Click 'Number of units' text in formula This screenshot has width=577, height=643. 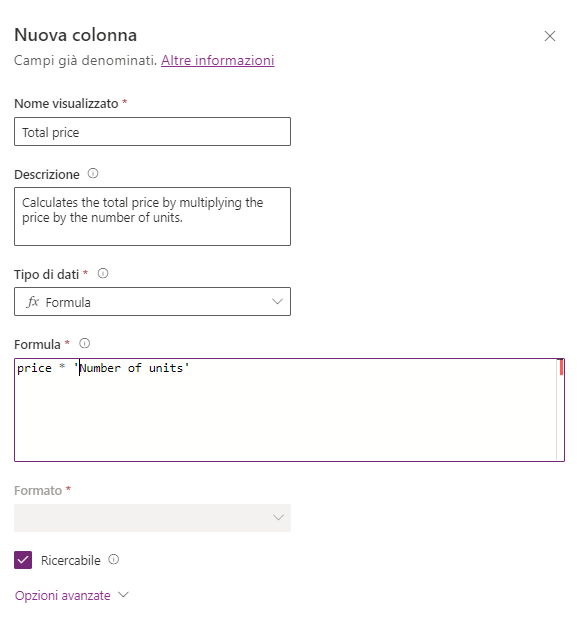(x=131, y=368)
